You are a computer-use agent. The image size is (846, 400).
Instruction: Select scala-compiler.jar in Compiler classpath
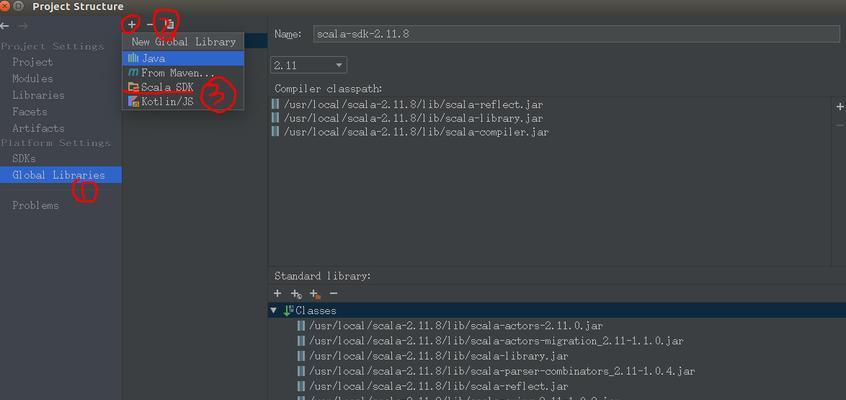tap(415, 132)
